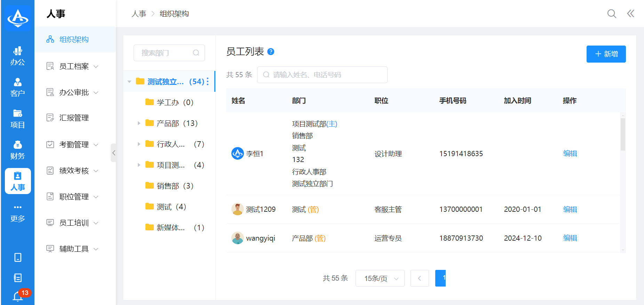The width and height of the screenshot is (644, 305).
Task: Click the blue help icon beside 员工列表
Action: 271,52
